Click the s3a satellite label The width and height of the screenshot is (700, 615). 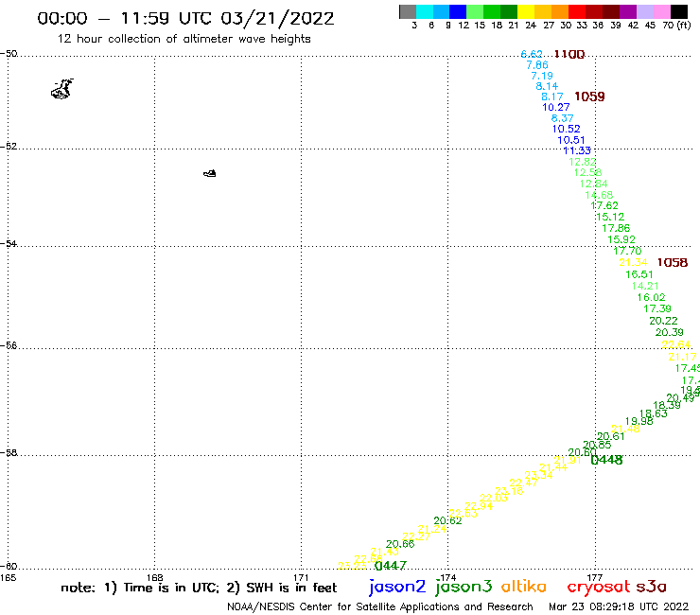coord(651,587)
